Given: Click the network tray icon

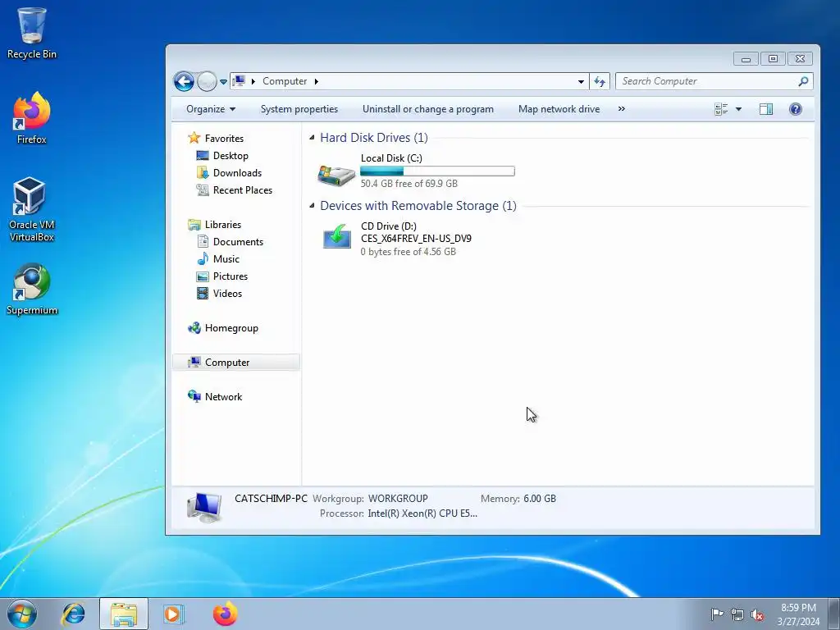Looking at the screenshot, I should [737, 614].
